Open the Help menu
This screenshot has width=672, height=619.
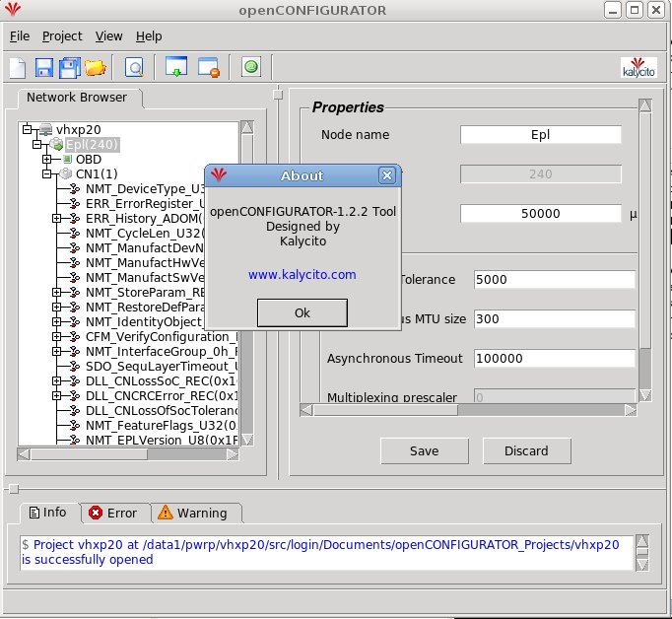[149, 36]
